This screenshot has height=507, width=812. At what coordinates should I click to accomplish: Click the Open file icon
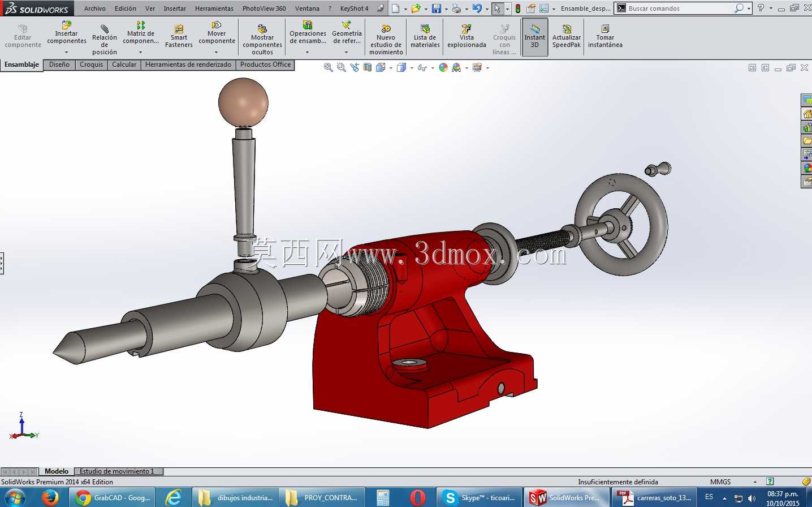coord(416,8)
